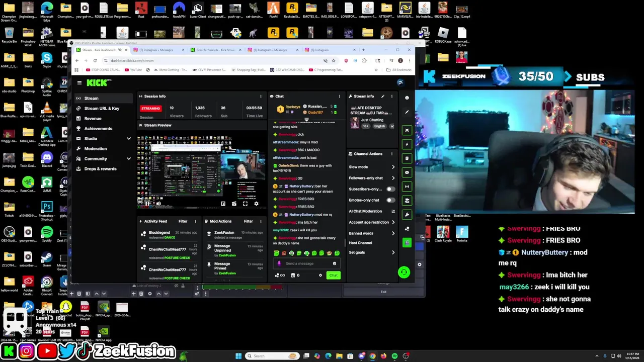Open the emoji picker in chat input
This screenshot has width=644, height=362.
pyautogui.click(x=334, y=263)
